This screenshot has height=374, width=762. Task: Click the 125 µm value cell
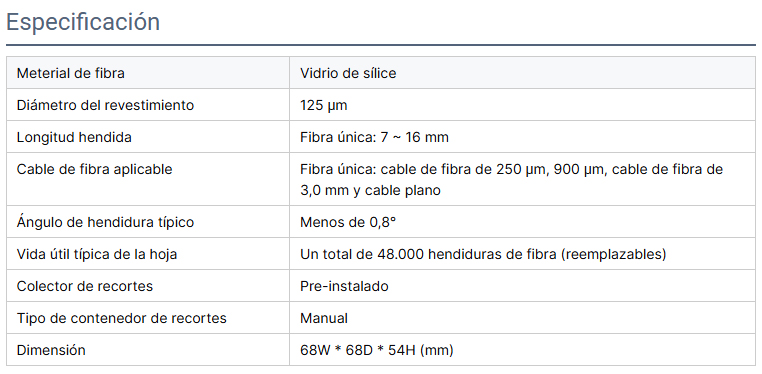click(x=522, y=105)
